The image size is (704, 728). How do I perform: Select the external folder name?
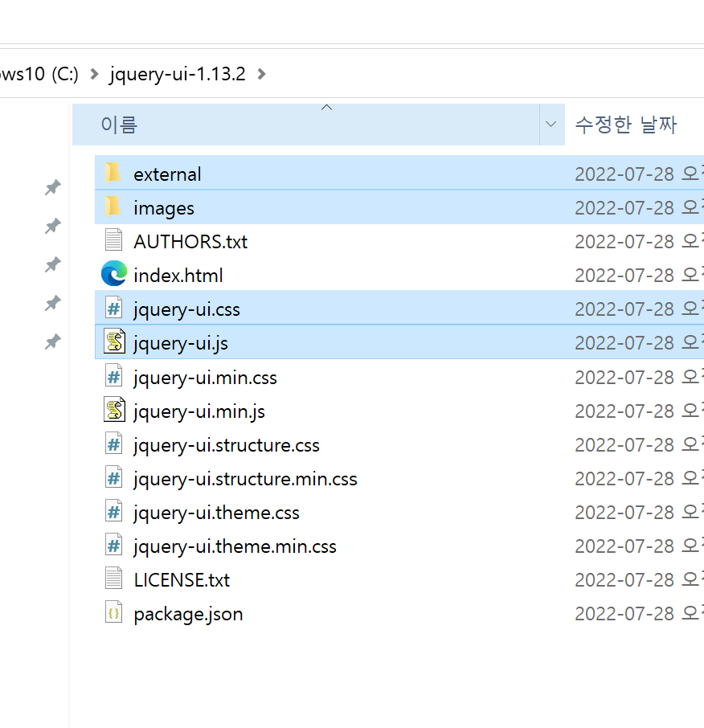[167, 174]
